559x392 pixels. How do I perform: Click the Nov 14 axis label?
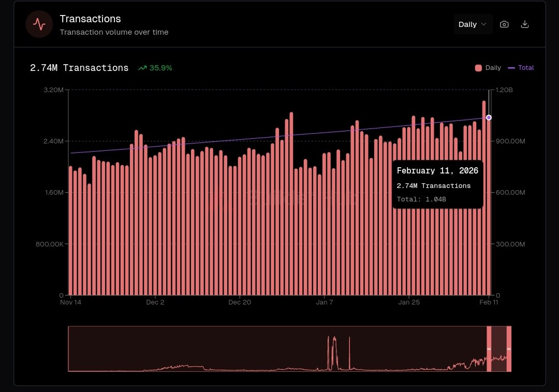pyautogui.click(x=70, y=302)
